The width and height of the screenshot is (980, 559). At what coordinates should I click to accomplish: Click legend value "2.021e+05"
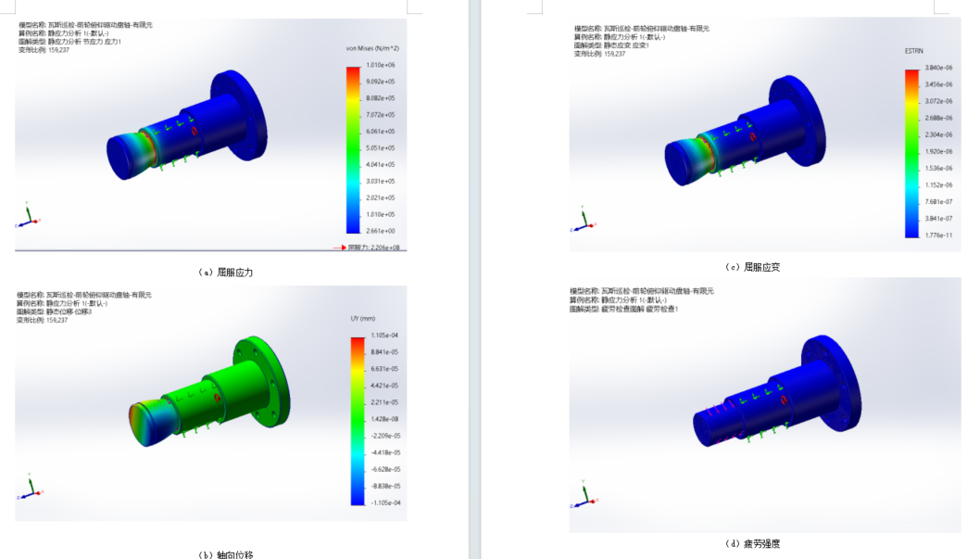[x=381, y=197]
